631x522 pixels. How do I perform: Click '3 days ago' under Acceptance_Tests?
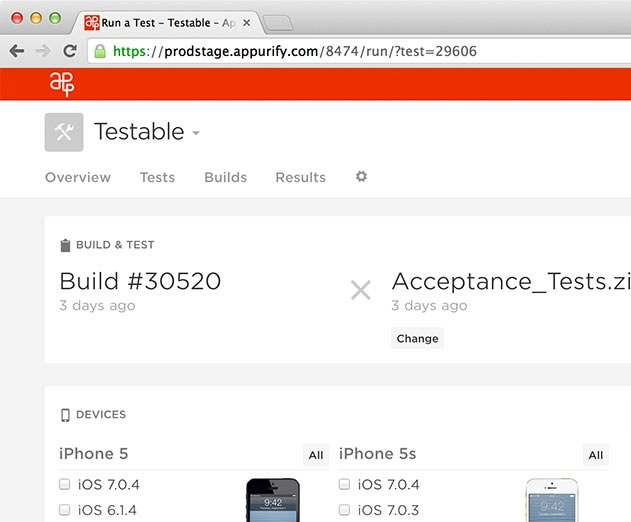pyautogui.click(x=429, y=306)
